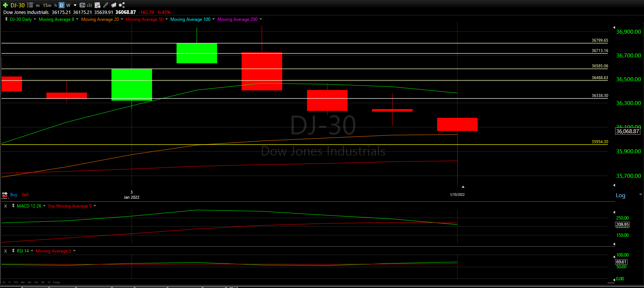Screen dimensions: 644x288
Task: Click the green plus add-symbol icon
Action: [x=5, y=5]
